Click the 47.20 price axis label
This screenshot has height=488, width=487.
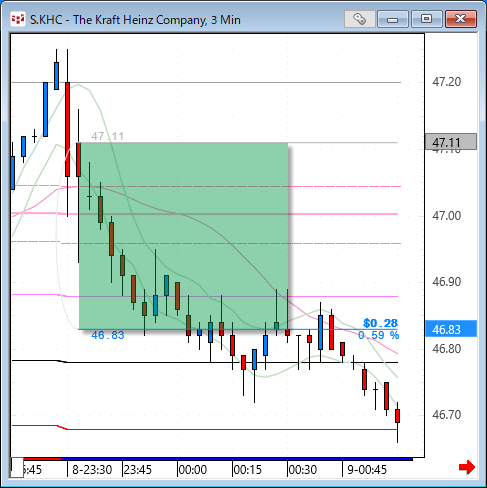click(446, 82)
